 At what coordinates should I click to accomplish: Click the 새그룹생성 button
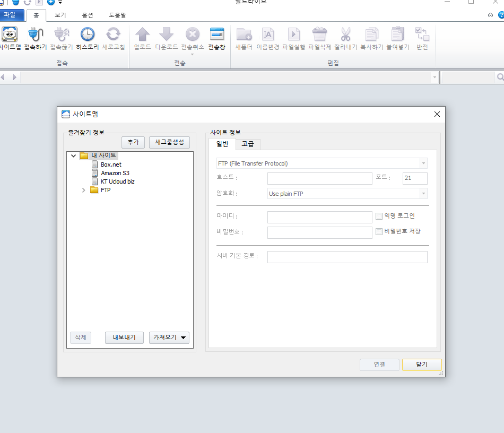(x=169, y=142)
